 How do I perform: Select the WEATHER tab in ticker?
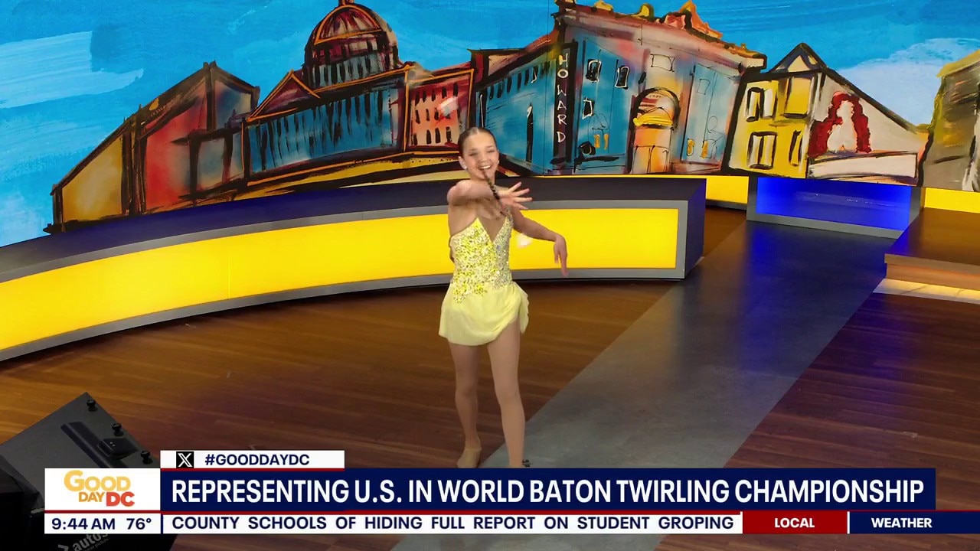coord(902,523)
